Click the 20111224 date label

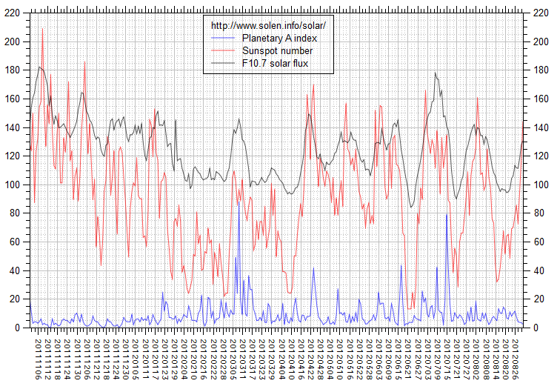(116, 359)
